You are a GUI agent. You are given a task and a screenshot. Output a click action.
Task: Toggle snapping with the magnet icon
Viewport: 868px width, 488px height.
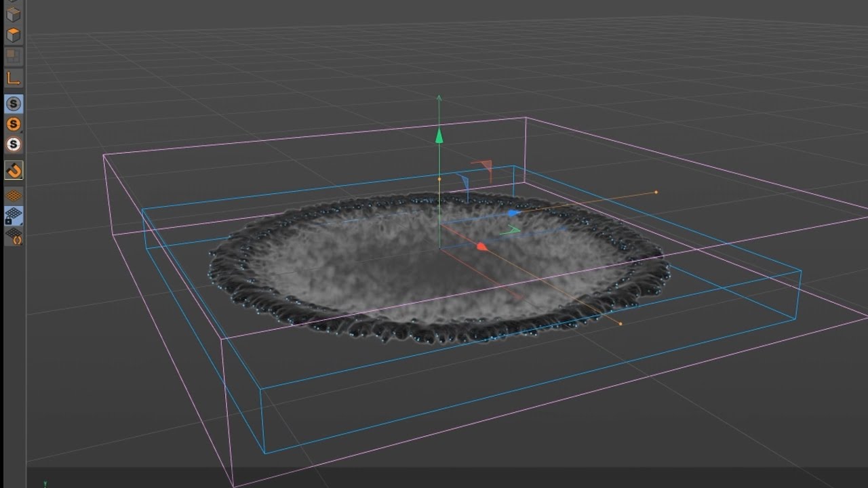pyautogui.click(x=14, y=170)
